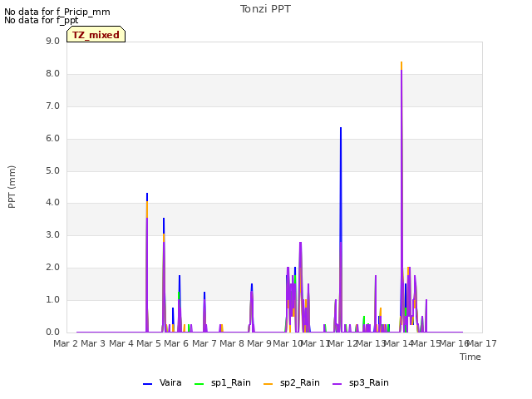Click the green sp1_Rain legend swatch
This screenshot has width=532, height=399.
[x=199, y=384]
